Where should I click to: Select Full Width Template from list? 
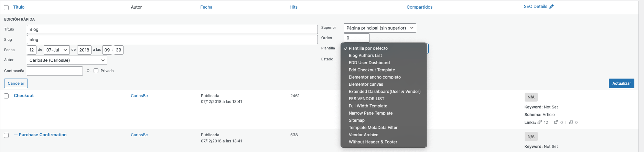tap(368, 106)
